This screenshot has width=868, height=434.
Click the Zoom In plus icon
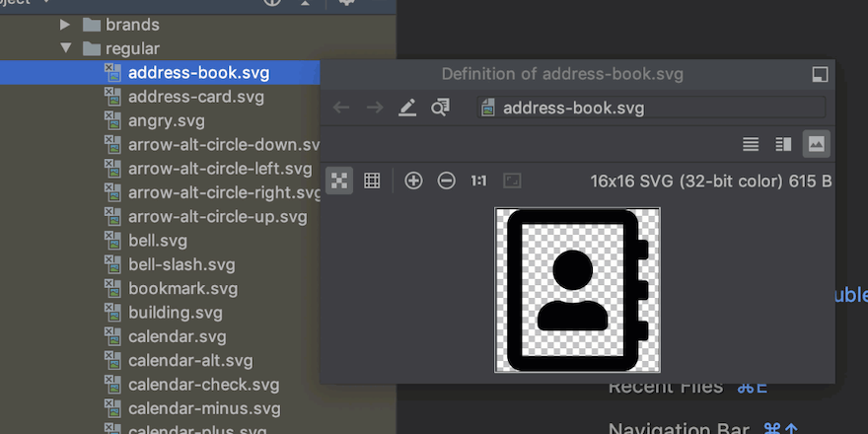[x=414, y=181]
